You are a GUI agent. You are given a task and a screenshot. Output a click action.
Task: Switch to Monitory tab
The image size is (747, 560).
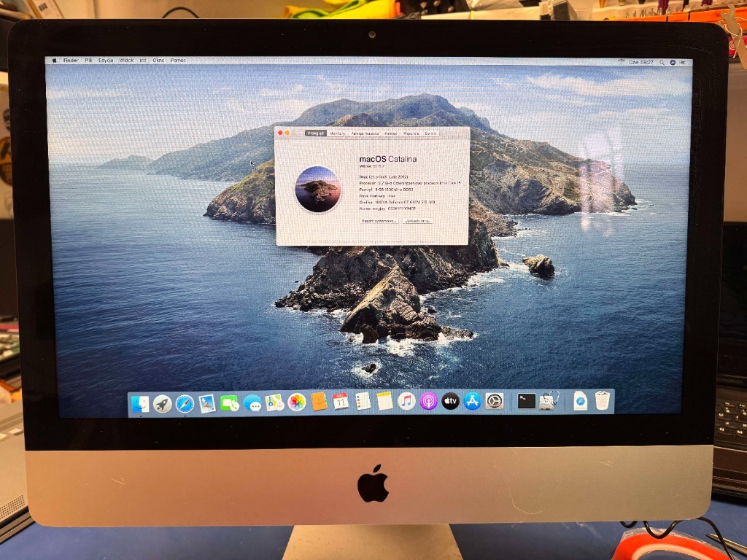tap(337, 133)
